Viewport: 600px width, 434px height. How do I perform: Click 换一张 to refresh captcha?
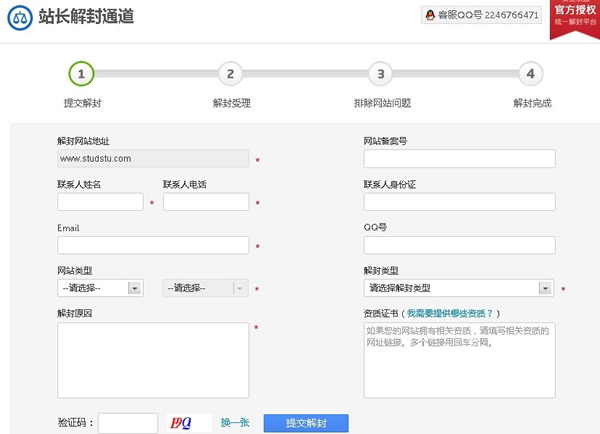click(x=235, y=423)
